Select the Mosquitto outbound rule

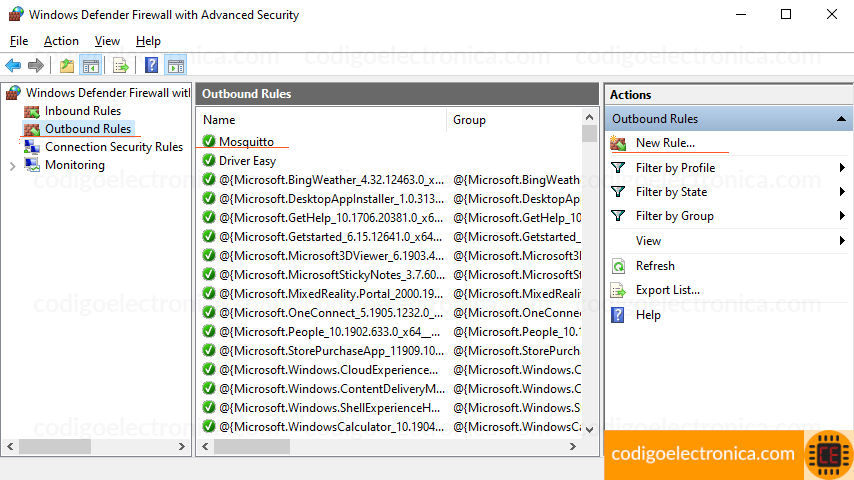point(246,142)
